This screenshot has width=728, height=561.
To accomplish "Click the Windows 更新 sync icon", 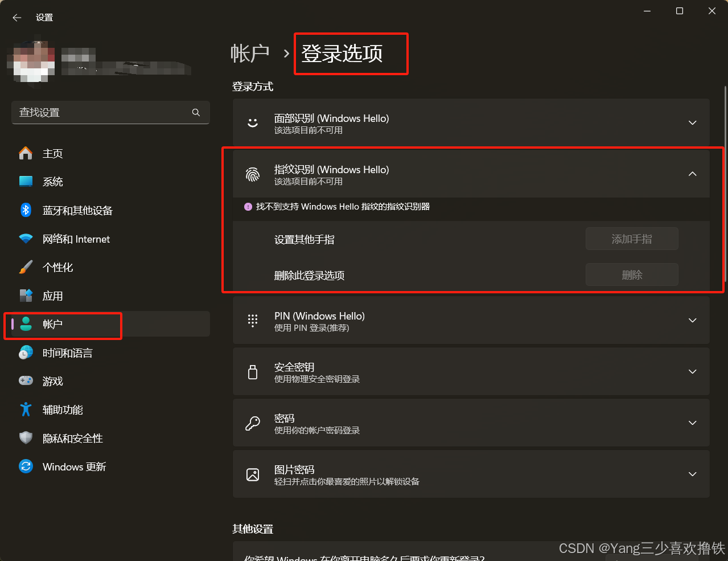I will pos(26,466).
